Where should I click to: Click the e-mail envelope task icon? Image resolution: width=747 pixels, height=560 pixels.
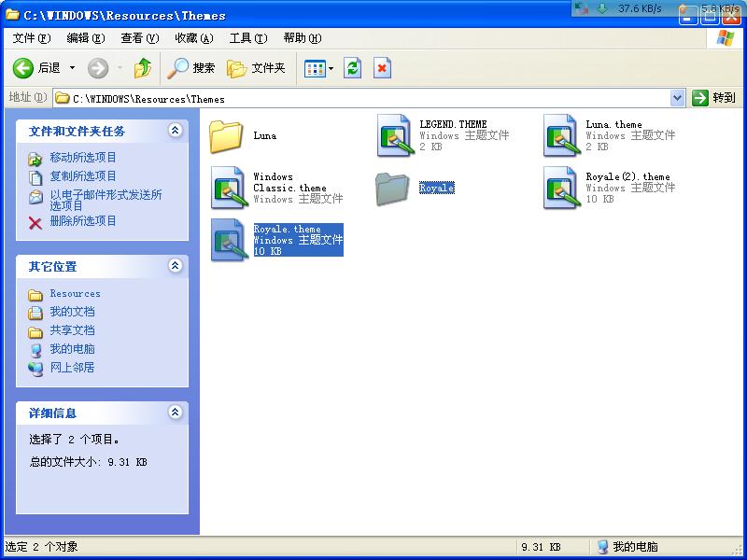35,197
